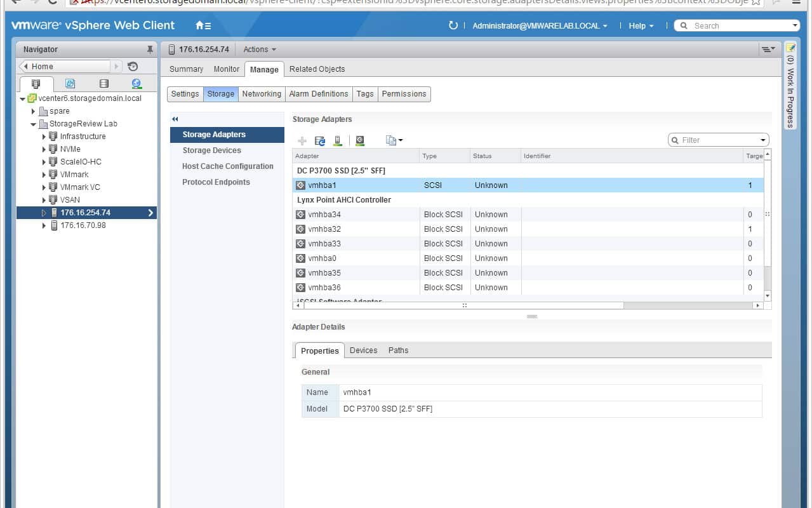
Task: Open the Filter dropdown arrow
Action: click(x=762, y=140)
